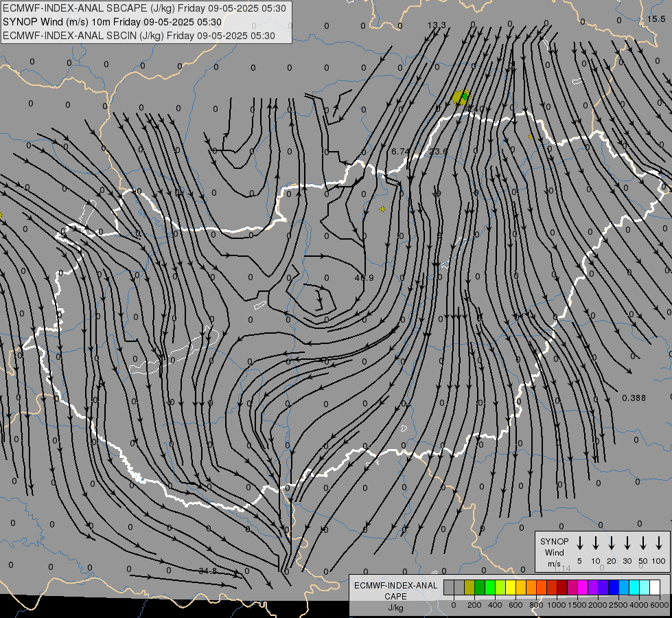Click the '200' tick label on CAPE scale
The image size is (672, 618).
474,605
